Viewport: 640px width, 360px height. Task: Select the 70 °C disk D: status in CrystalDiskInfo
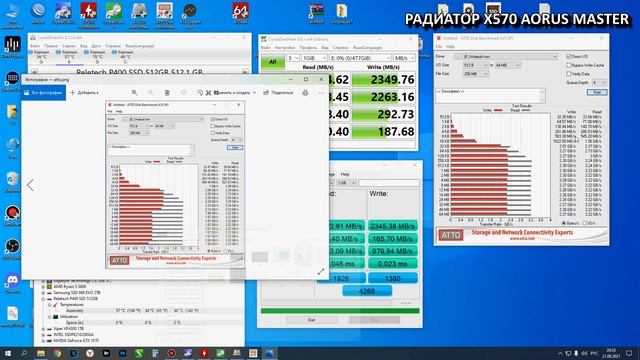point(97,57)
